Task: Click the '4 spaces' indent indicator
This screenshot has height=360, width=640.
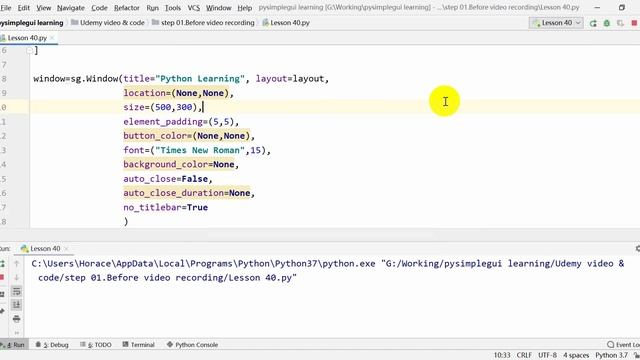Action: click(x=576, y=356)
